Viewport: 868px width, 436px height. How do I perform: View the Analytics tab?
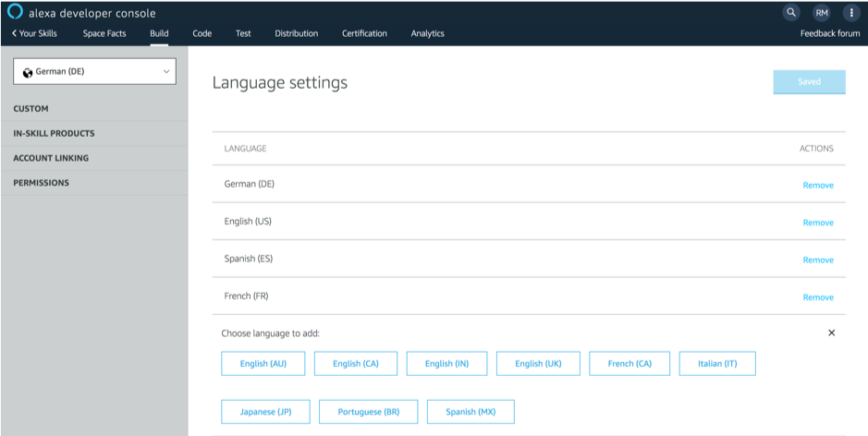pyautogui.click(x=427, y=33)
